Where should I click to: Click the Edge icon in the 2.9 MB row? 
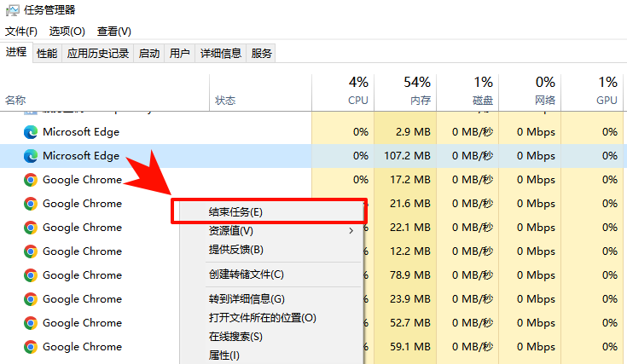(31, 132)
